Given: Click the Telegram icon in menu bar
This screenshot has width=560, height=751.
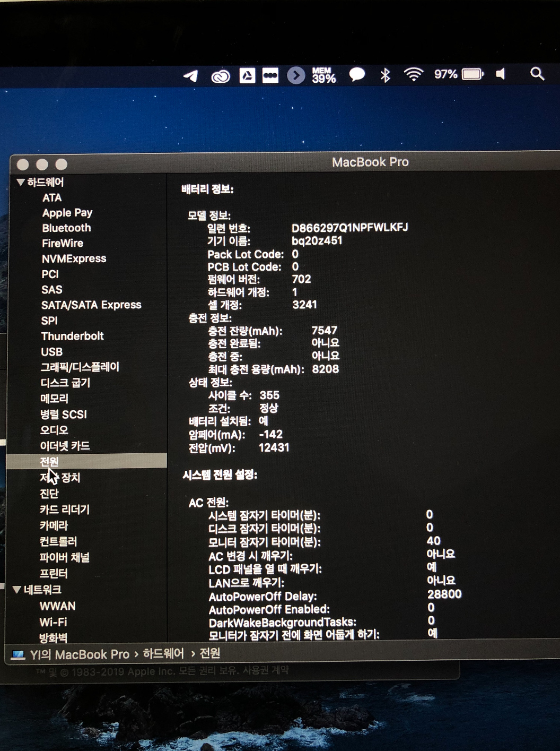Looking at the screenshot, I should point(191,76).
